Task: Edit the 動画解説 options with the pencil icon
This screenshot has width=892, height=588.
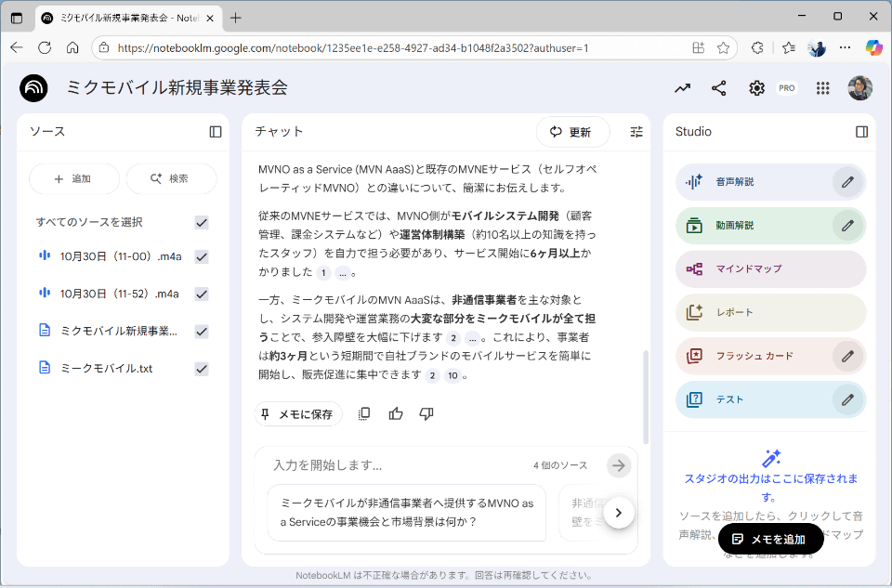Action: tap(847, 226)
